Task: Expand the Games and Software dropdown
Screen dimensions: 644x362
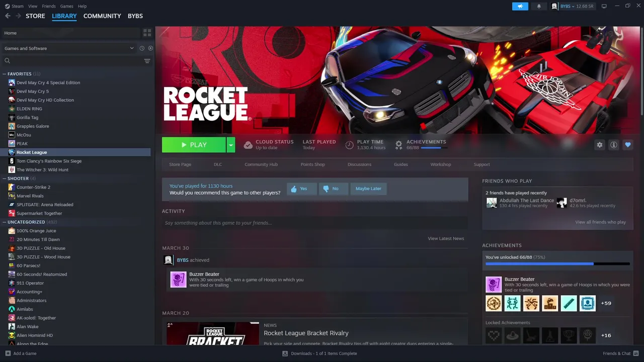Action: tap(69, 48)
